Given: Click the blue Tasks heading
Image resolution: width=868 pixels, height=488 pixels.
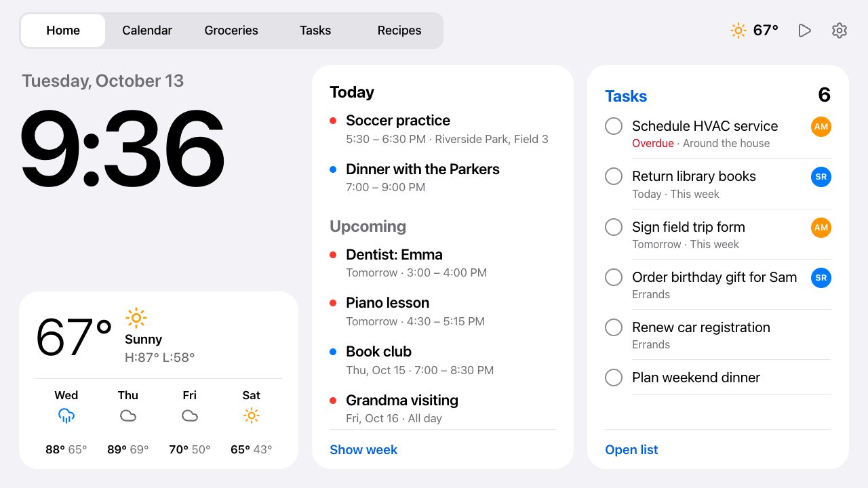Looking at the screenshot, I should 626,96.
